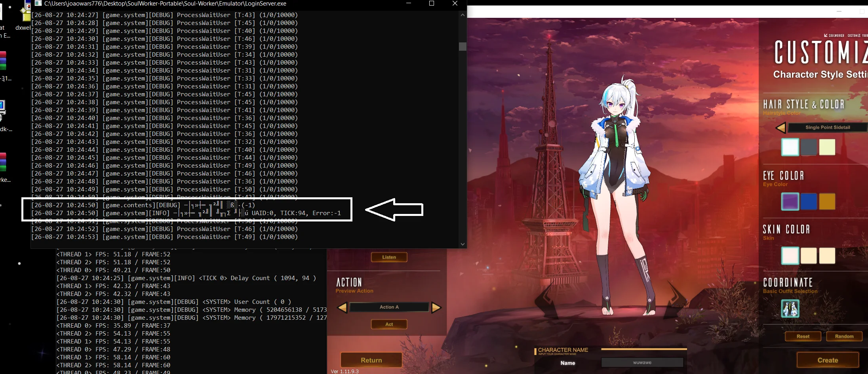Viewport: 868px width, 374px height.
Task: Click the Listen voice button
Action: tap(389, 257)
